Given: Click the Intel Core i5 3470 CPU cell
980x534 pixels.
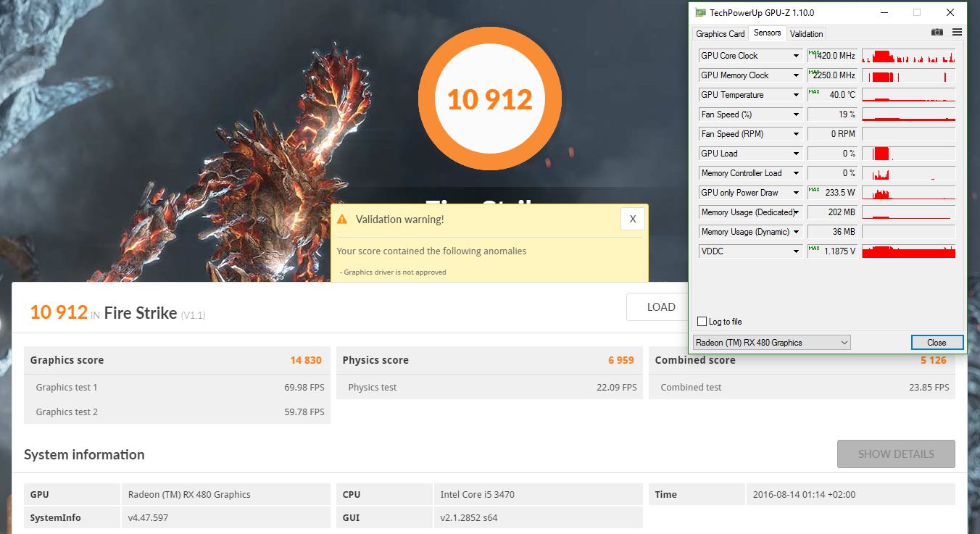Looking at the screenshot, I should click(x=537, y=495).
